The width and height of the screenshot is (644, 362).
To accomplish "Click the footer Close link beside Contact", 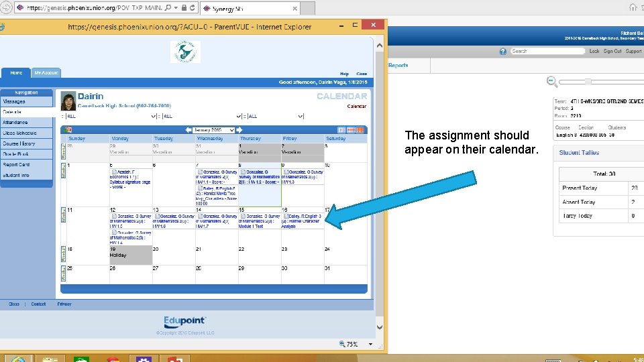I will pyautogui.click(x=14, y=304).
